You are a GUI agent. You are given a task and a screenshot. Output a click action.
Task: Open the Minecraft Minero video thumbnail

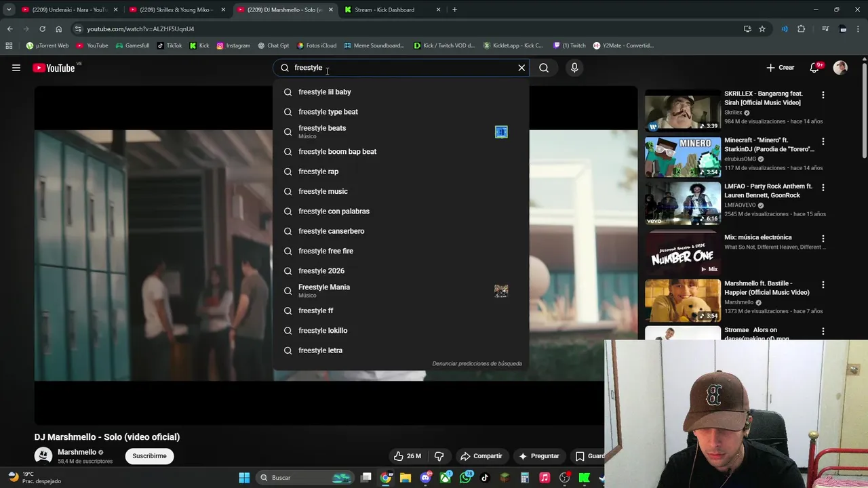[683, 157]
